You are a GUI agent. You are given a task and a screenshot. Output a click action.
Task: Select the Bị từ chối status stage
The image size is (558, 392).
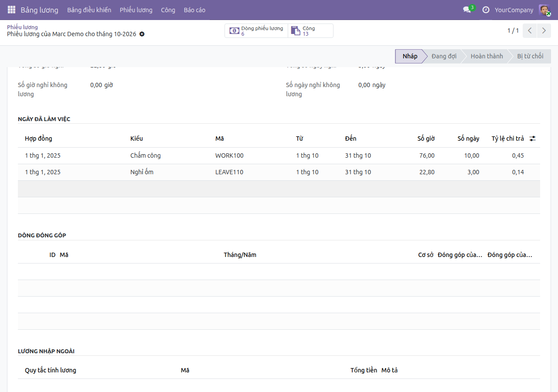pyautogui.click(x=530, y=56)
